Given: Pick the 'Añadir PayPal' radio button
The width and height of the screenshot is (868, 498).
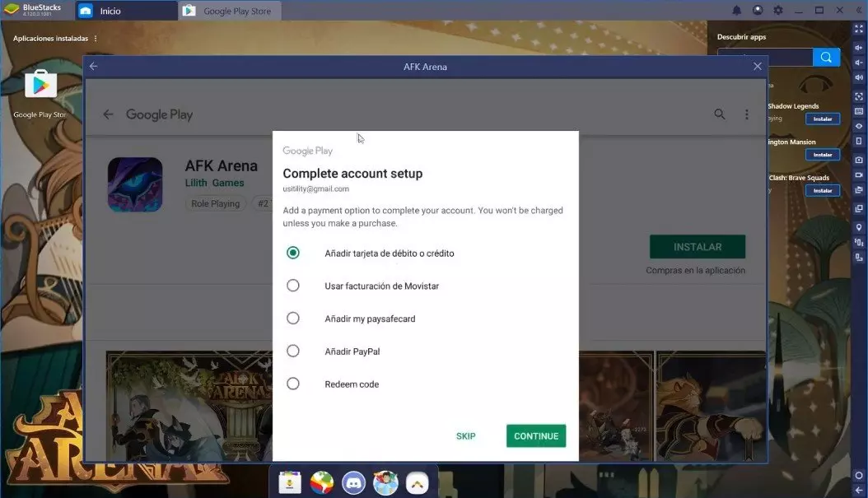Looking at the screenshot, I should pyautogui.click(x=293, y=351).
